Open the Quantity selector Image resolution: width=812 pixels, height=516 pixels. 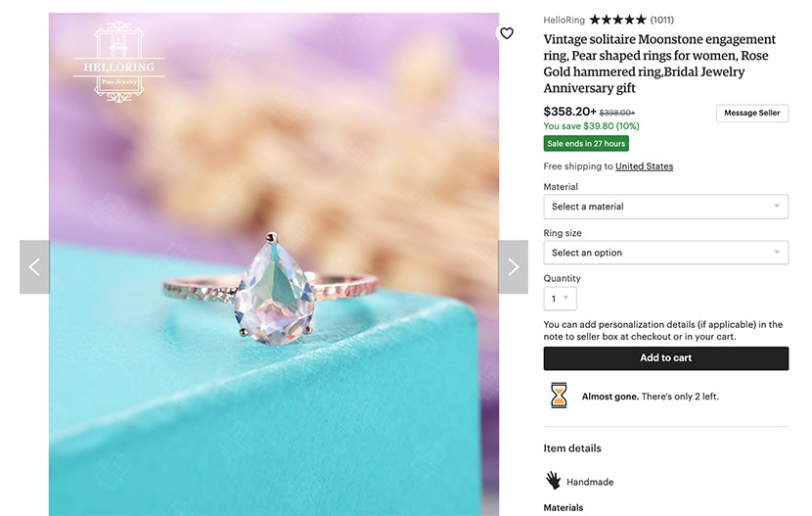pos(560,299)
